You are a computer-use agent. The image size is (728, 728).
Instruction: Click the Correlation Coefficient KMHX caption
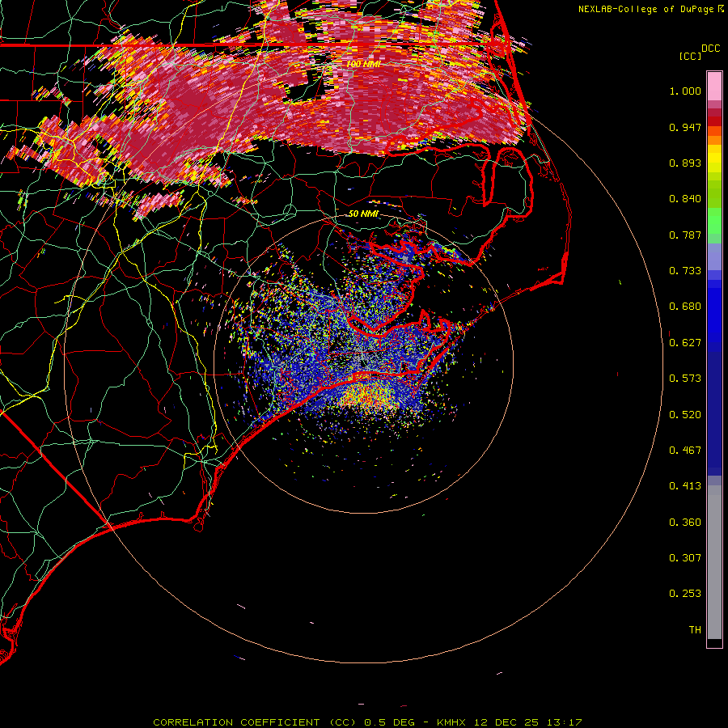point(367,722)
